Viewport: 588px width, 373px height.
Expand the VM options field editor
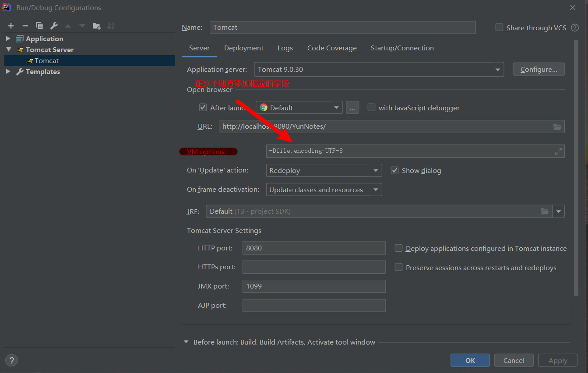pos(558,151)
